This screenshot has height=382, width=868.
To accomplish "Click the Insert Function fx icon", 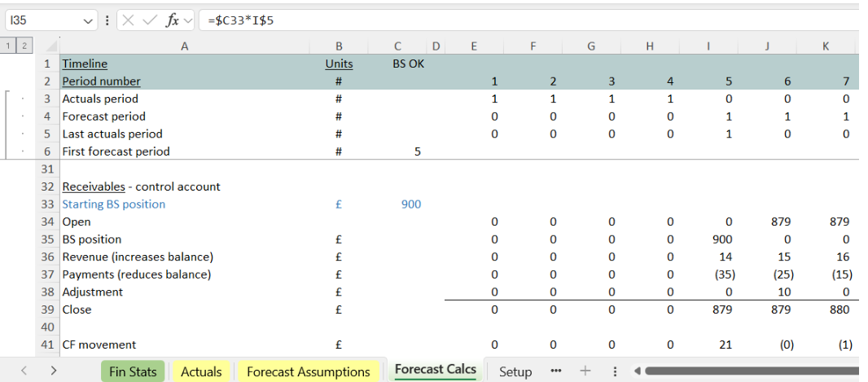I will click(172, 20).
